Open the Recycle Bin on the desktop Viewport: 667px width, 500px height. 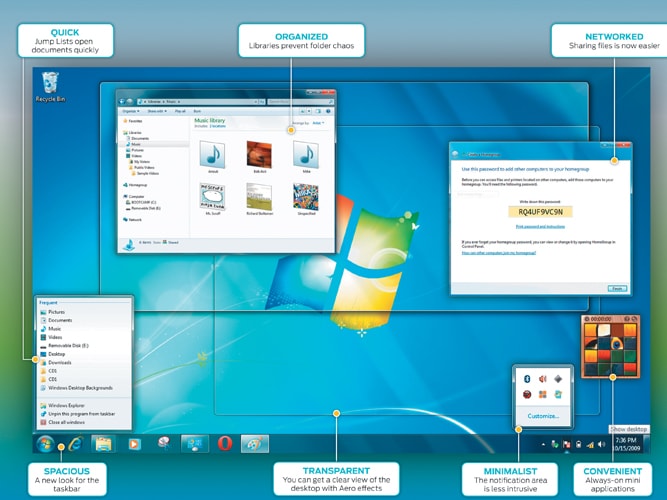49,84
